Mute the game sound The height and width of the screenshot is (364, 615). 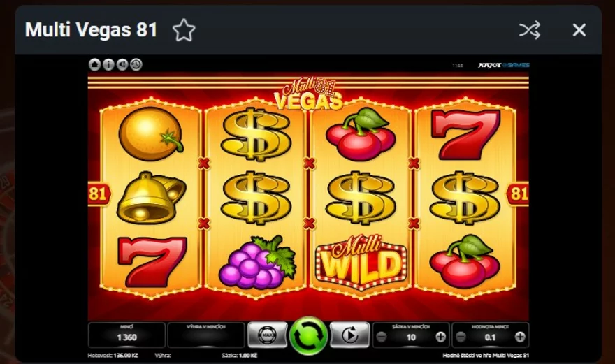tap(122, 64)
